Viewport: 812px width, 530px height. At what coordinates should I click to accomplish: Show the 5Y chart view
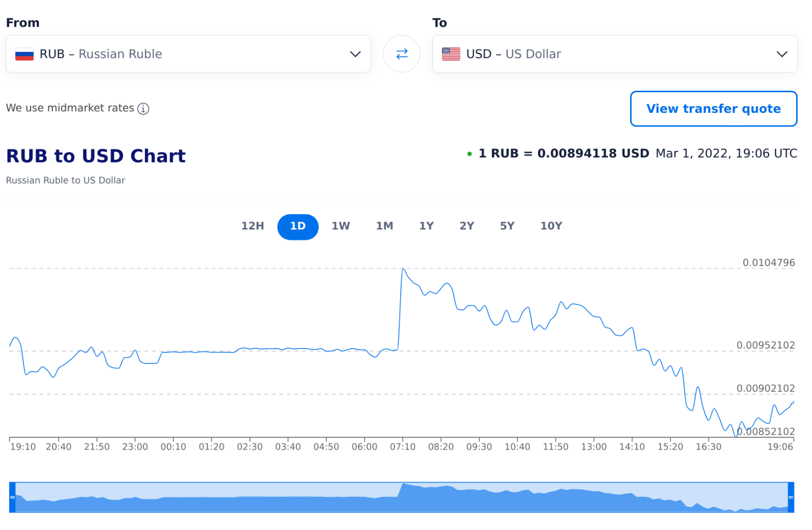pyautogui.click(x=507, y=226)
